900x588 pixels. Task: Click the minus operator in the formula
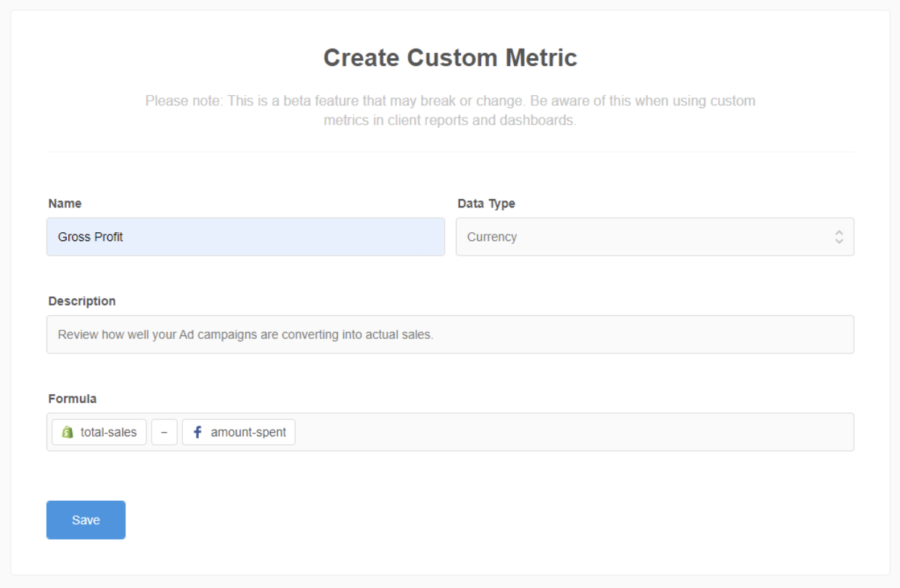(x=164, y=433)
